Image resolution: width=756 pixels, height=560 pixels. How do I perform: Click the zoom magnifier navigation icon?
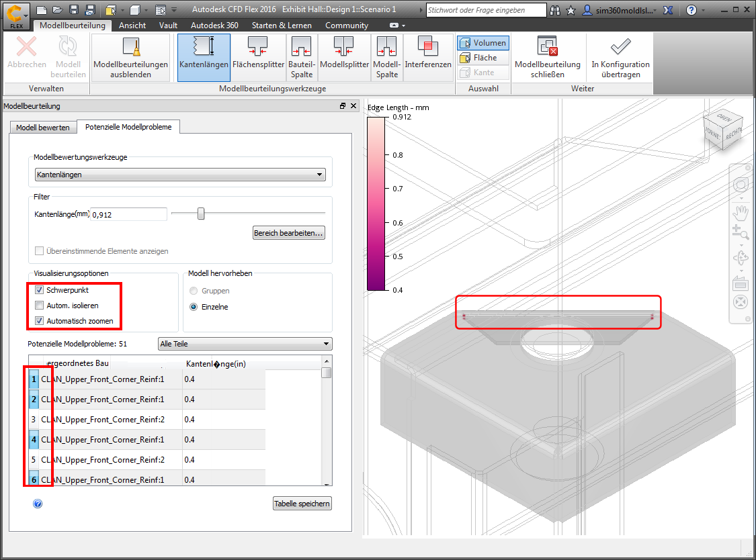[x=740, y=232]
